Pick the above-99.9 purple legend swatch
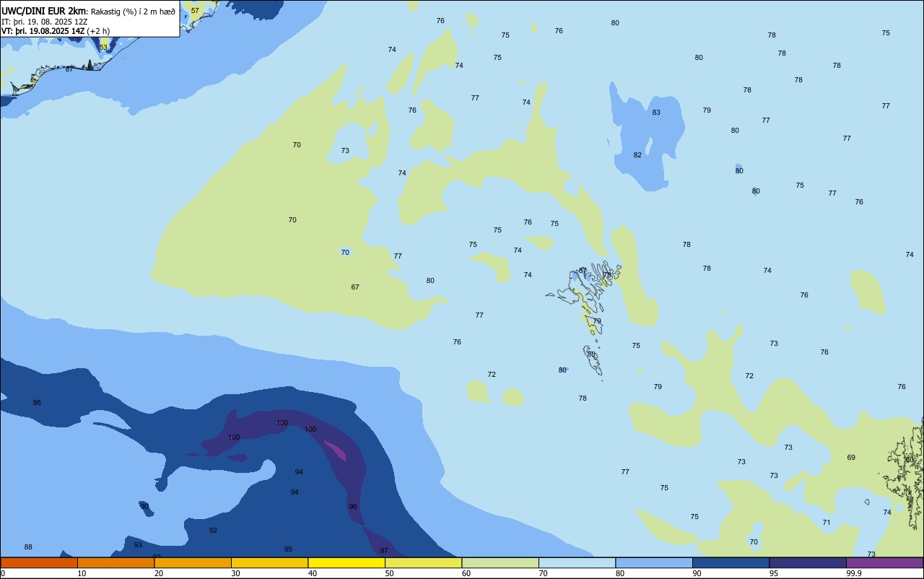Viewport: 924px width, 579px height. 884,562
